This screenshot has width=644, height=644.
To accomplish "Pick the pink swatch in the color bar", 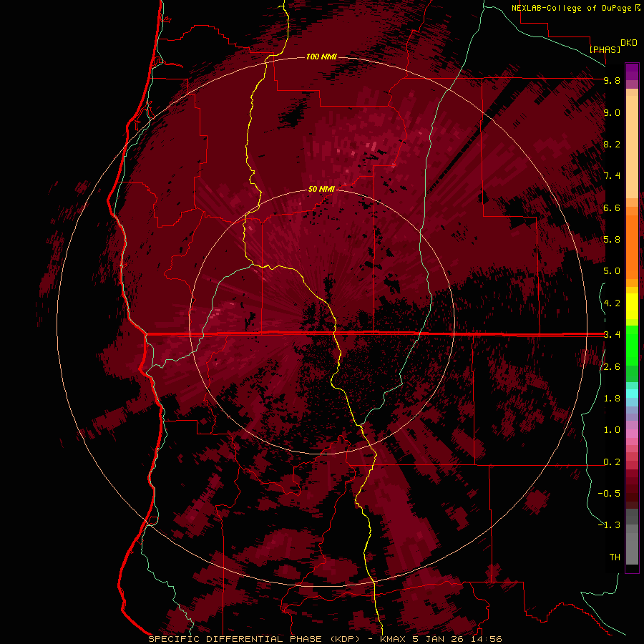I will coord(632,434).
